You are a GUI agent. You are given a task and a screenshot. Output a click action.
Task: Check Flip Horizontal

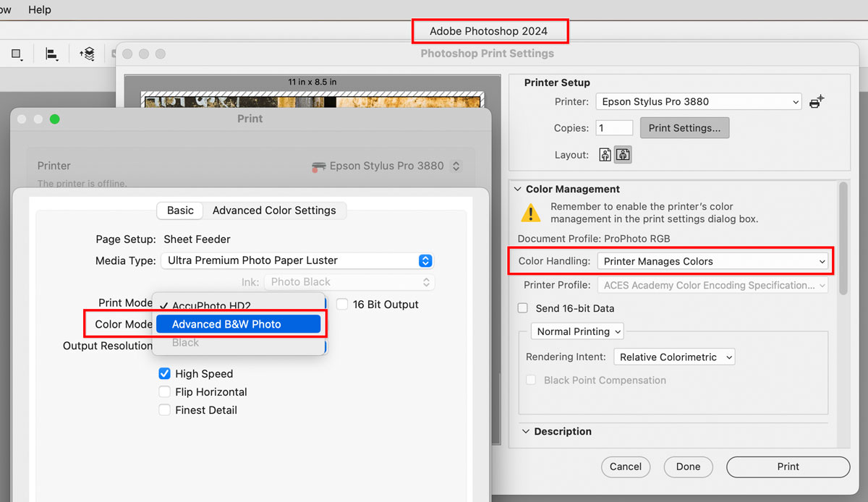(164, 391)
